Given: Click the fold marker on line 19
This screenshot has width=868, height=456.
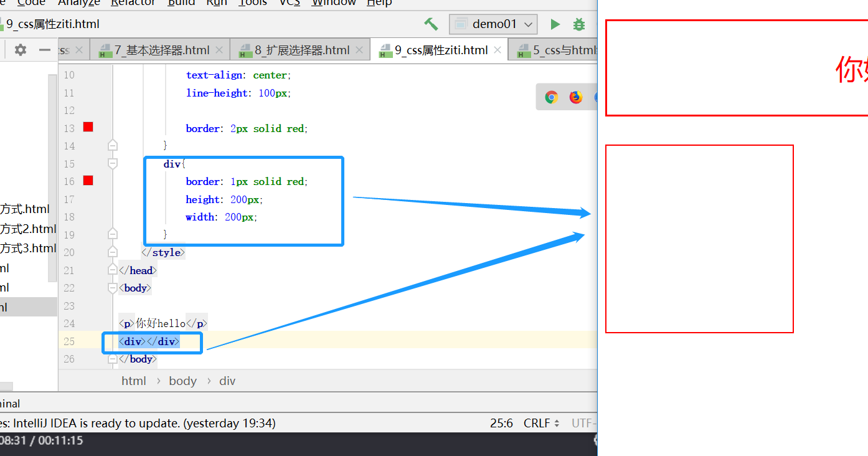Looking at the screenshot, I should point(113,234).
